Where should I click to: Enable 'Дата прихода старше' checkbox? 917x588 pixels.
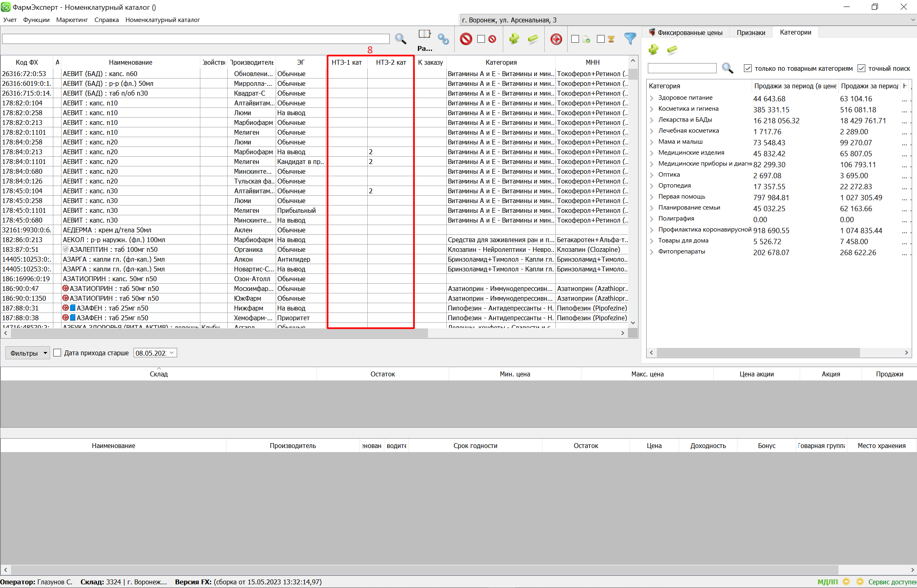point(57,353)
